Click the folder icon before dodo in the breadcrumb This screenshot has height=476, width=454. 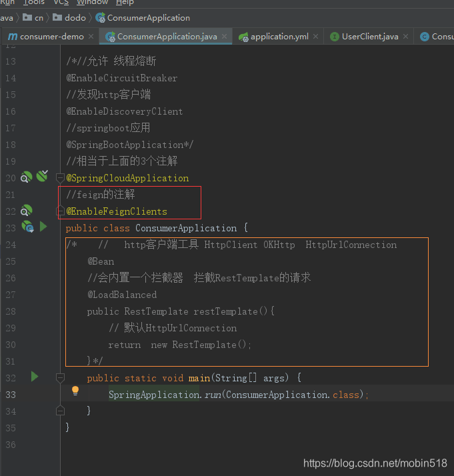click(57, 17)
